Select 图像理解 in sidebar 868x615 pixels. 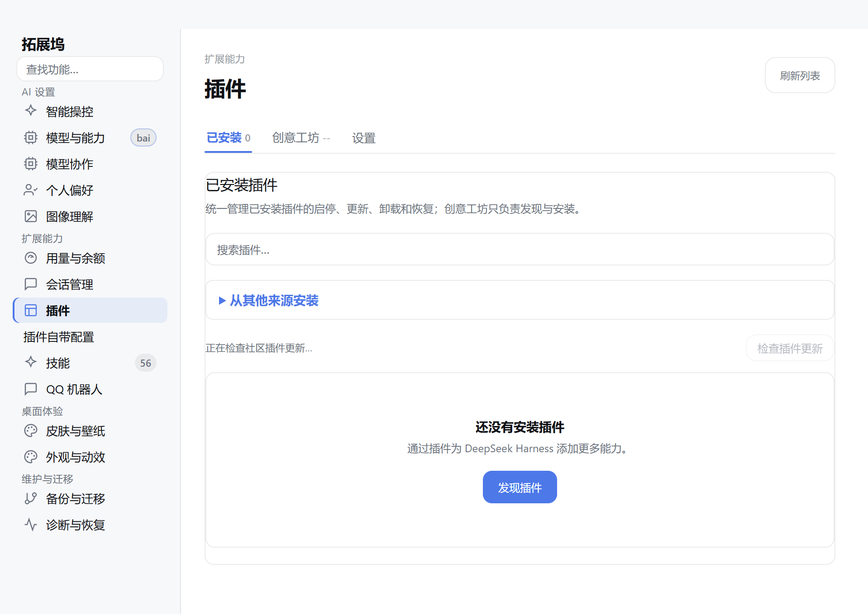coord(91,216)
